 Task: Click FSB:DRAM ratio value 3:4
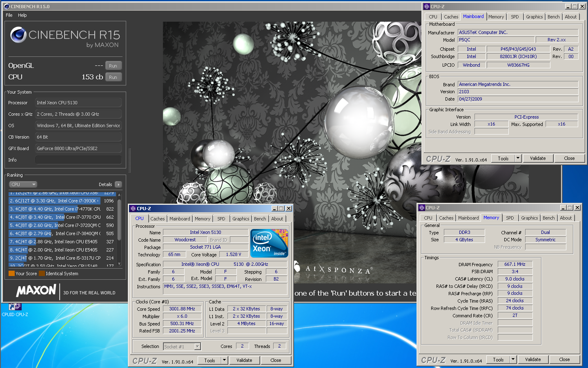(x=515, y=272)
